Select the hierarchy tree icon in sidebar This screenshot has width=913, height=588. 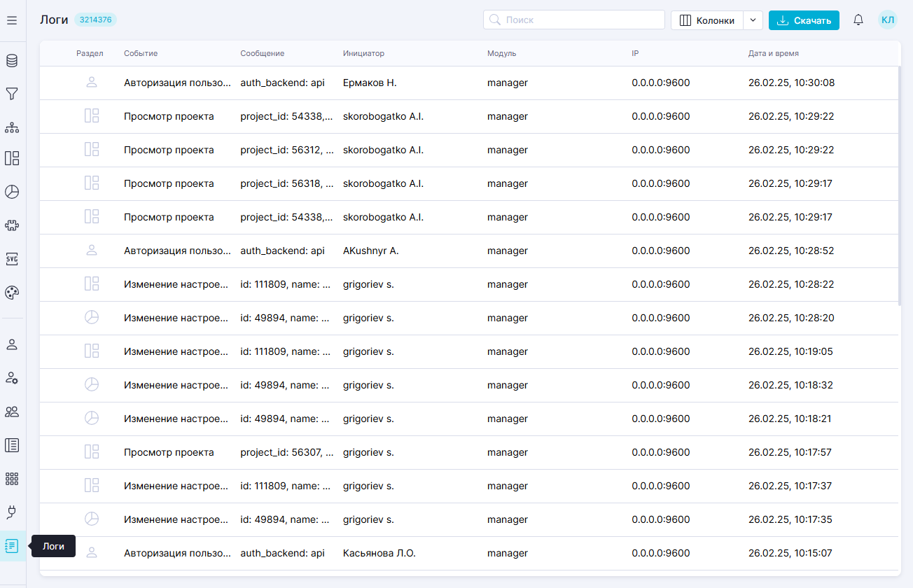pyautogui.click(x=12, y=127)
